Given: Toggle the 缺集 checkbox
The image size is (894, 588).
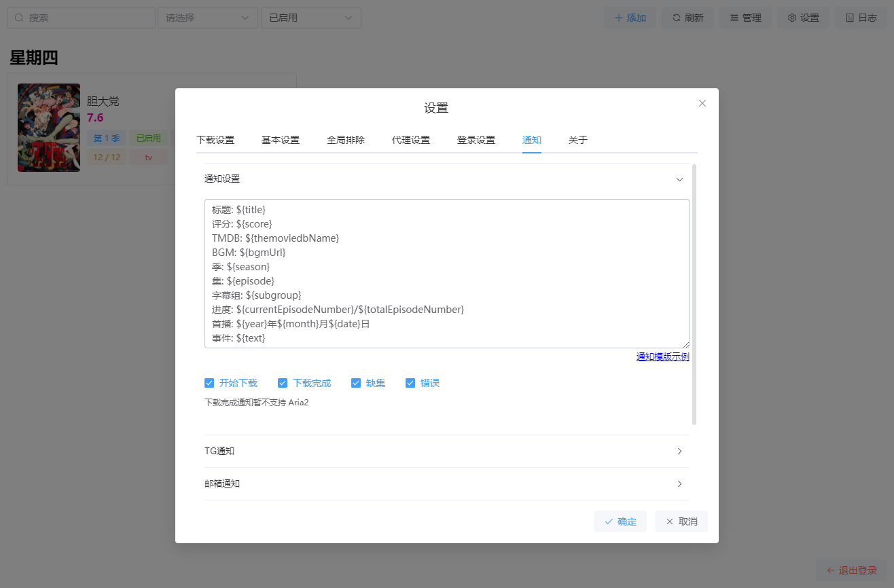Looking at the screenshot, I should point(356,383).
